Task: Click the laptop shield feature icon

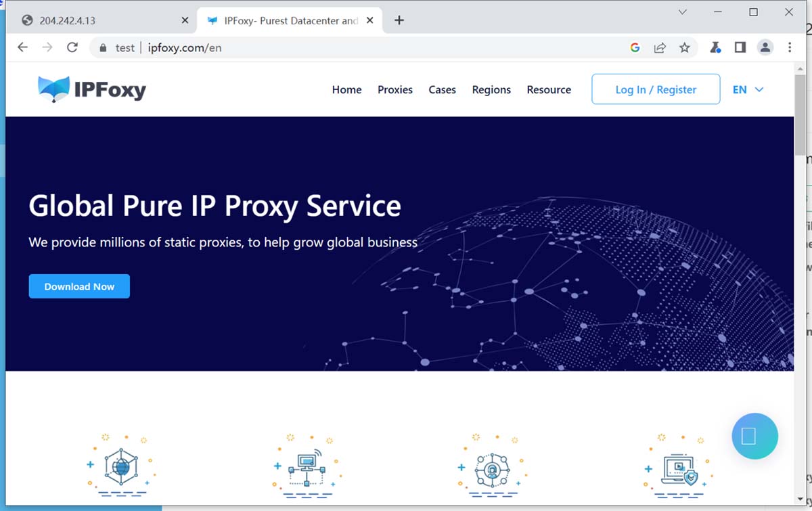Action: pyautogui.click(x=678, y=467)
